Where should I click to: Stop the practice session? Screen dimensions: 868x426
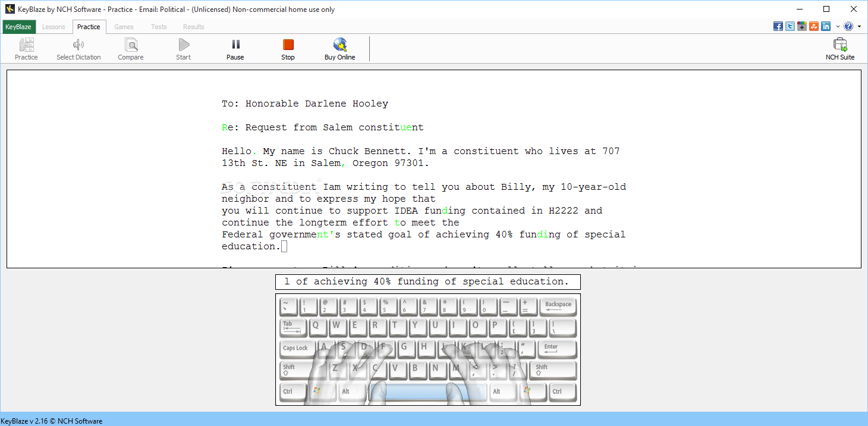(288, 49)
